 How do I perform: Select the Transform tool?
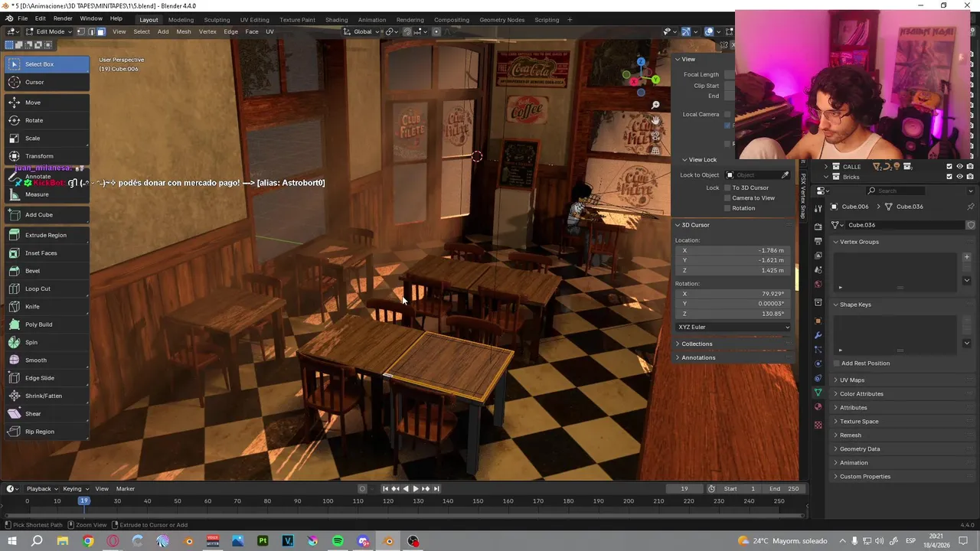click(46, 156)
